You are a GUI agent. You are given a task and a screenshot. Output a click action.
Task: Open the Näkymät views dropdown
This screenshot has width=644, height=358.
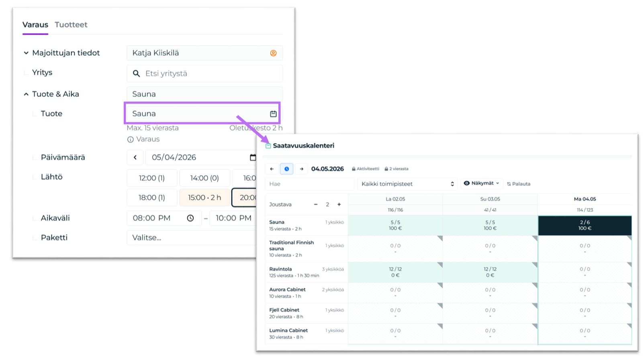click(x=482, y=183)
